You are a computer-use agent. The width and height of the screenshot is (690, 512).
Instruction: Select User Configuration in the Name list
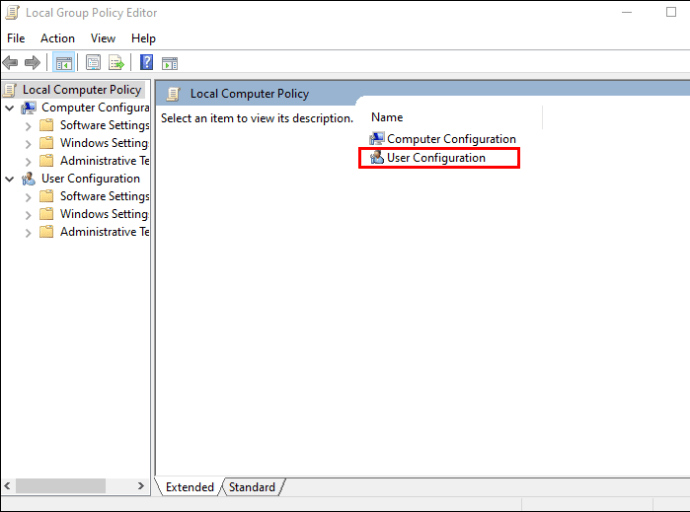pos(436,157)
